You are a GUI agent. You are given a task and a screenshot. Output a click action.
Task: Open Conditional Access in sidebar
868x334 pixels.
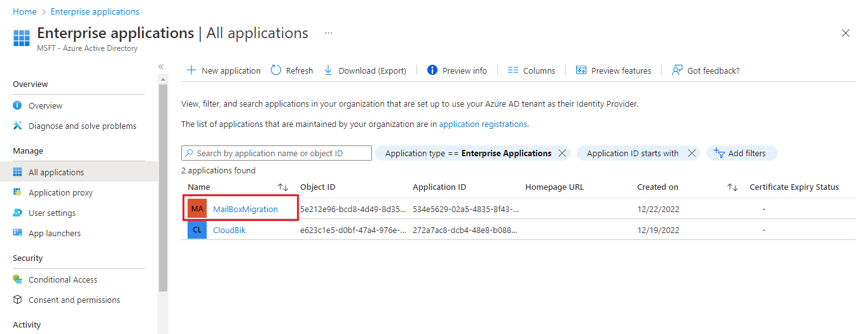[62, 279]
